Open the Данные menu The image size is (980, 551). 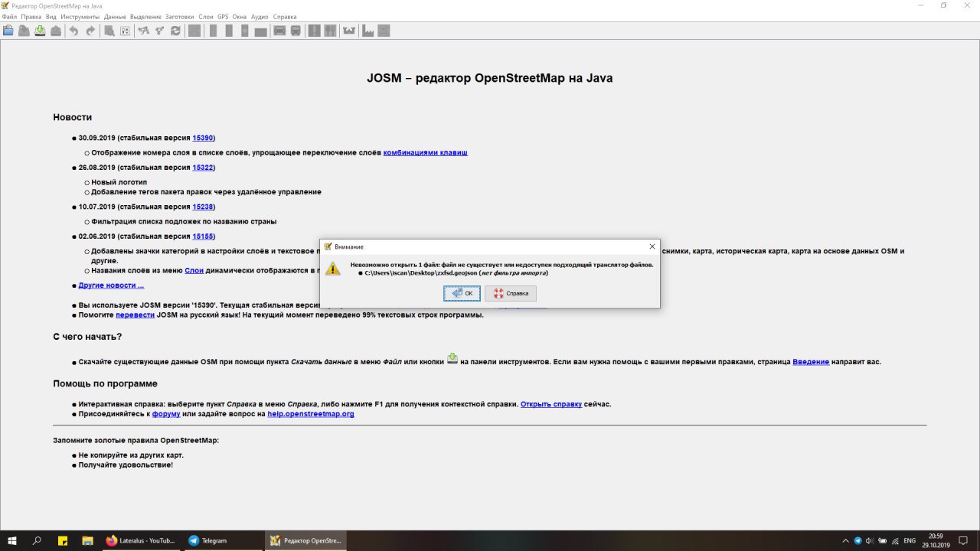point(115,16)
